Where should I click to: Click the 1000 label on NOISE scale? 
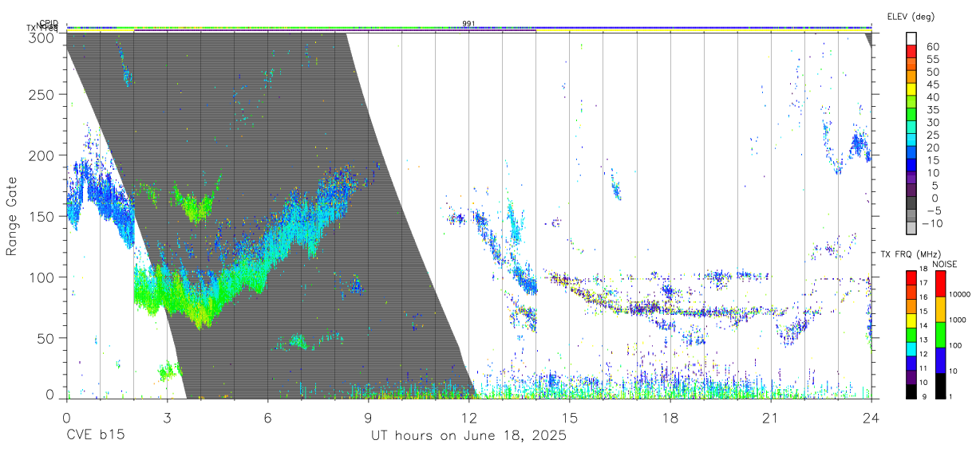click(958, 320)
